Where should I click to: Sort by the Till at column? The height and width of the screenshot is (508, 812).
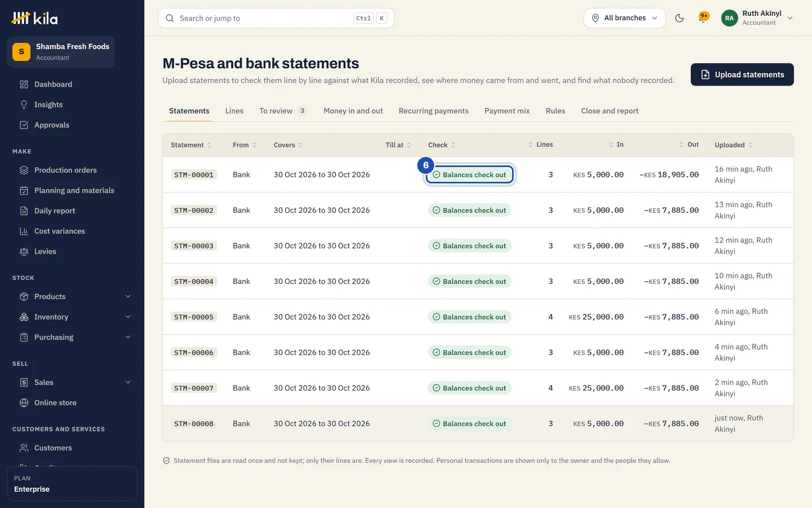[398, 145]
